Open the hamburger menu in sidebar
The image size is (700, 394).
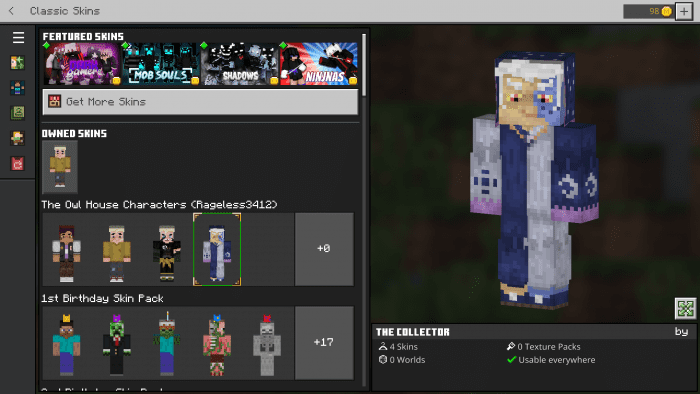(x=18, y=37)
